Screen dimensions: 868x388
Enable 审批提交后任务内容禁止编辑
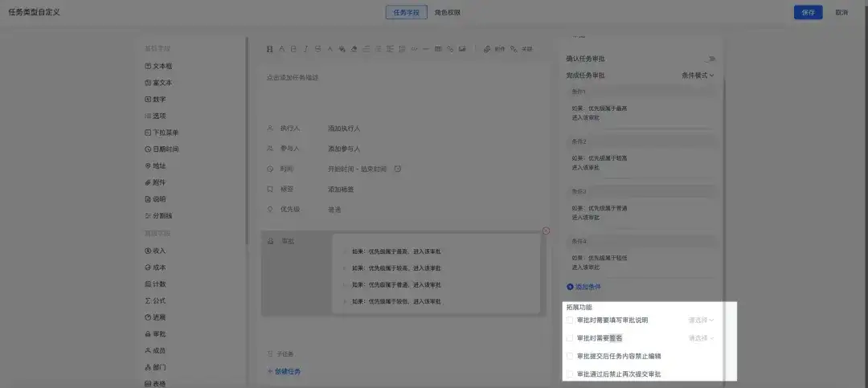570,356
